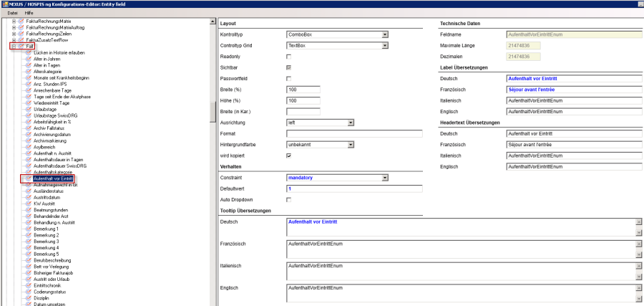
Task: Open the Hilfe menu
Action: click(x=29, y=13)
